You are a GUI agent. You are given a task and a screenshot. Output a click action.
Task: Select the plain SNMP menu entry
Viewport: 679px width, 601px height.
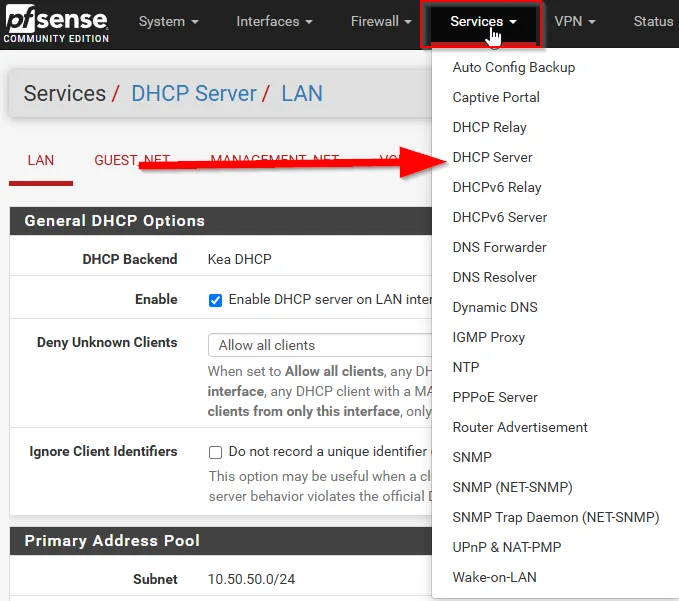[472, 457]
